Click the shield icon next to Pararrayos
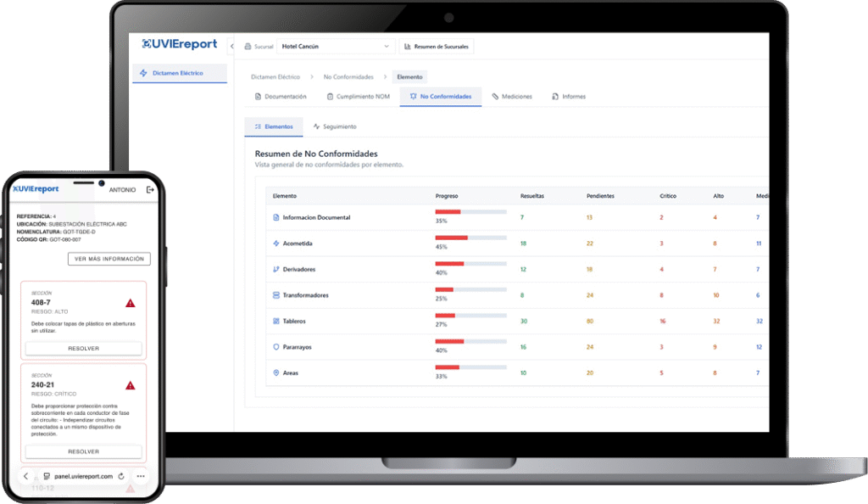868x504 pixels. 275,347
